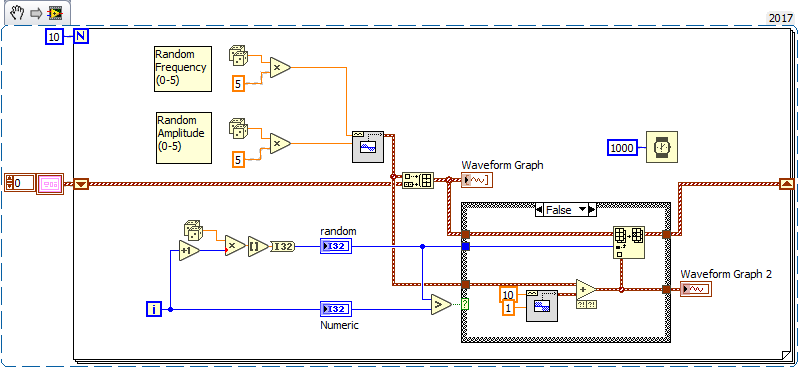Select the Waveform Graph 2 indicator terminal
Screen dimensions: 799x368
696,289
